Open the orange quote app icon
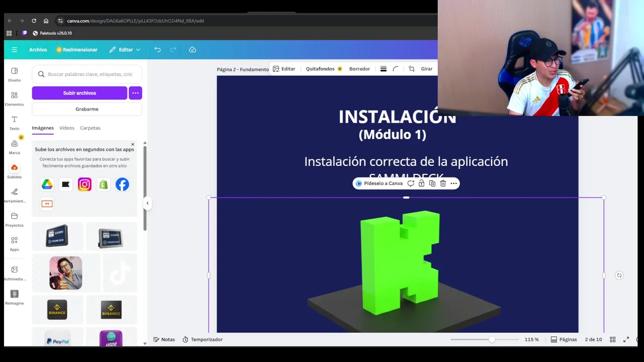Image resolution: width=644 pixels, height=362 pixels. [47, 204]
